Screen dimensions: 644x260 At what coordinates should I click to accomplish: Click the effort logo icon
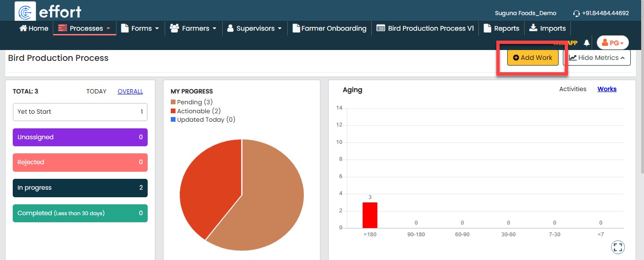pyautogui.click(x=25, y=11)
